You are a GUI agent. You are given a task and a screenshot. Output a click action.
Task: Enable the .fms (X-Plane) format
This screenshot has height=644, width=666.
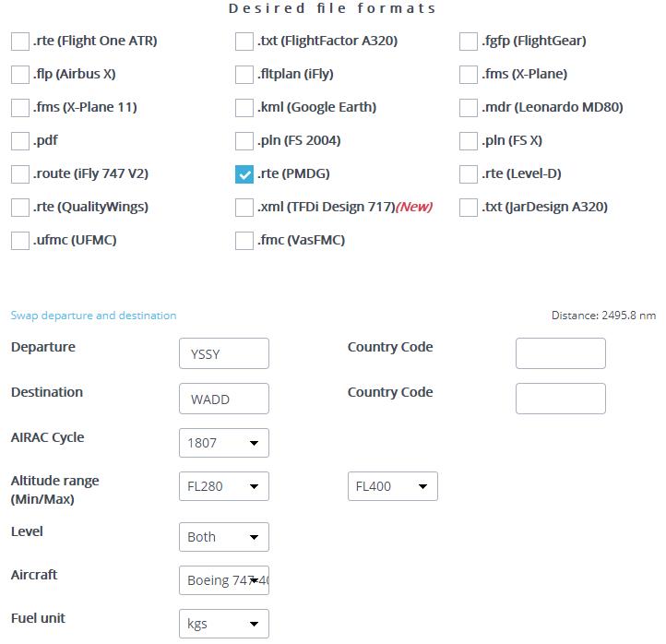469,75
